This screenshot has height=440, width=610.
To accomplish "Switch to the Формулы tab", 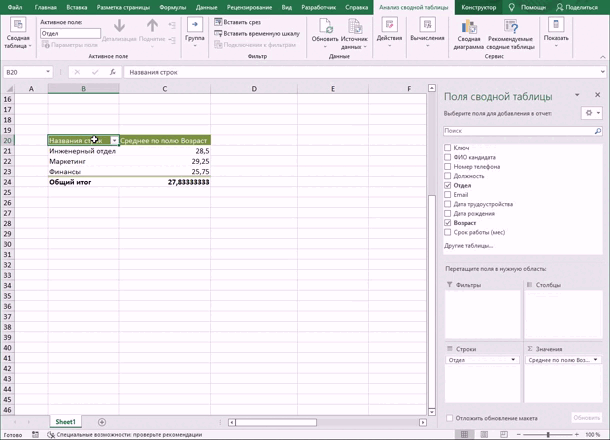I will coord(173,7).
